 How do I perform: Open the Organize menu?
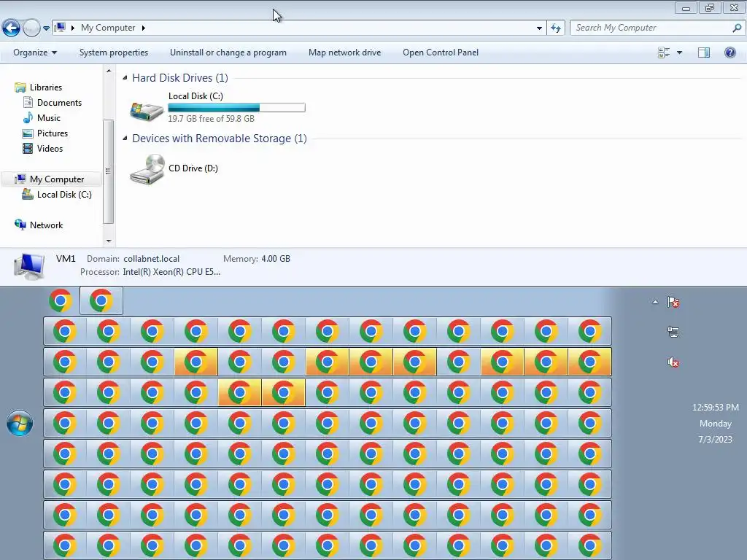(x=35, y=52)
